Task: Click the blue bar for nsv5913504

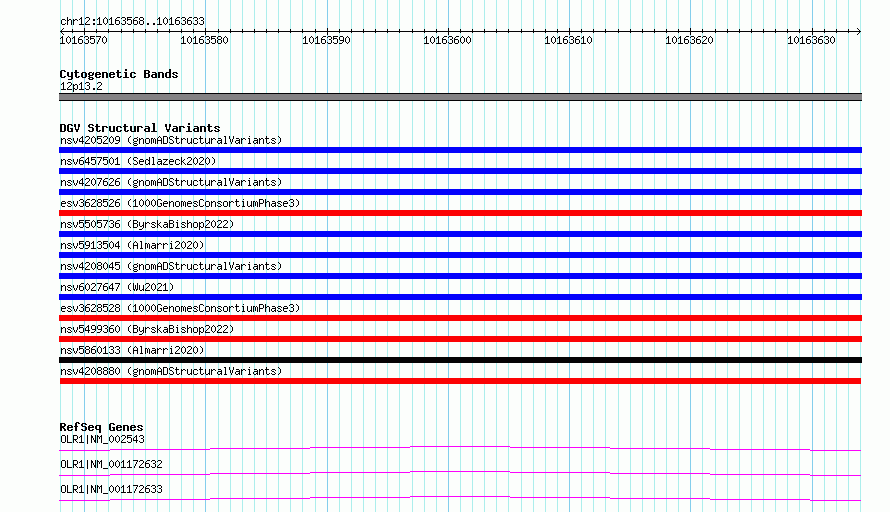Action: pyautogui.click(x=460, y=255)
